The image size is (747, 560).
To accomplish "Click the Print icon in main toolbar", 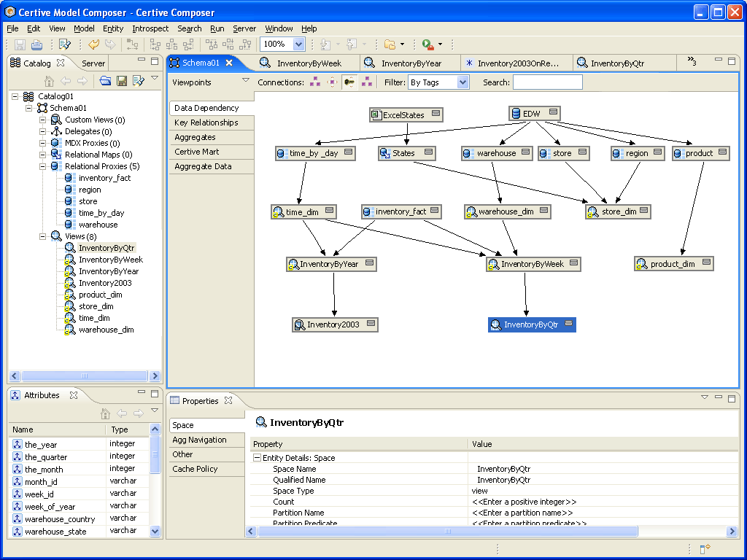I will click(36, 44).
